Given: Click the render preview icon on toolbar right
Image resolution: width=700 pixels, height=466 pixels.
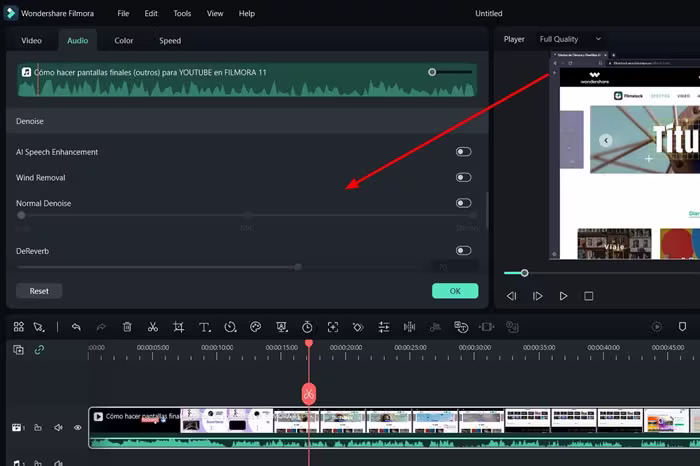Looking at the screenshot, I should click(657, 327).
